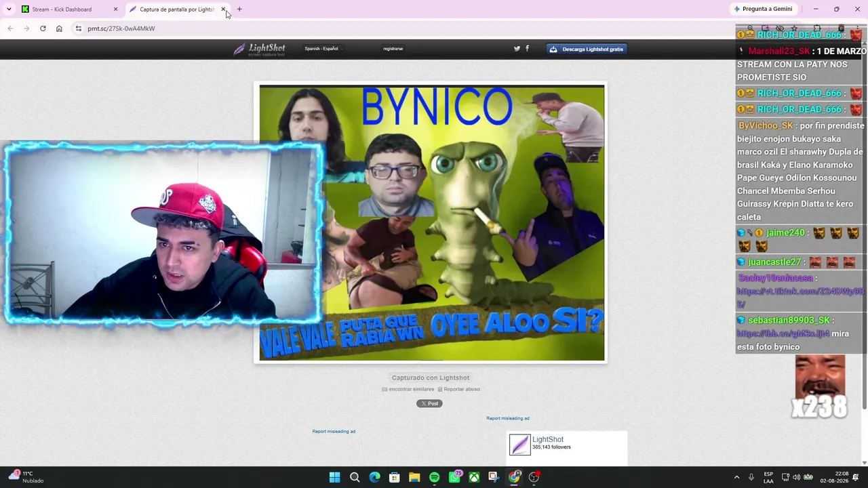This screenshot has width=868, height=488.
Task: Close the Captura de pantalla Lightshot tab
Action: 223,9
